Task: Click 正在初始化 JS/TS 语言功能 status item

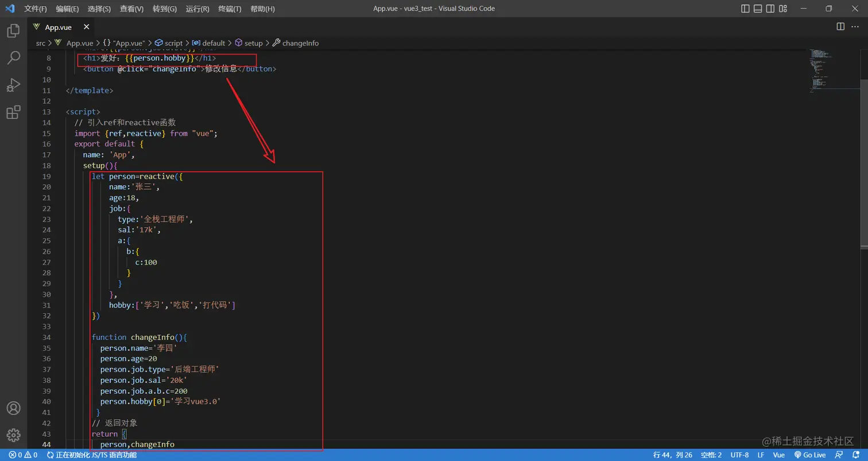Action: (92, 455)
